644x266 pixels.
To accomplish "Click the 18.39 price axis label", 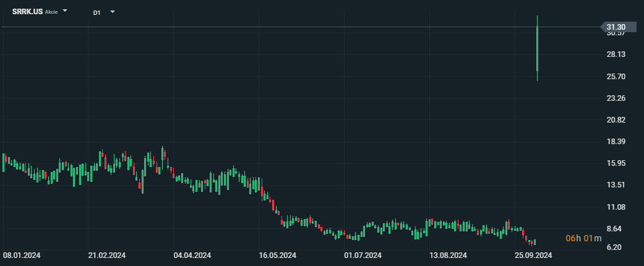I will pyautogui.click(x=616, y=142).
